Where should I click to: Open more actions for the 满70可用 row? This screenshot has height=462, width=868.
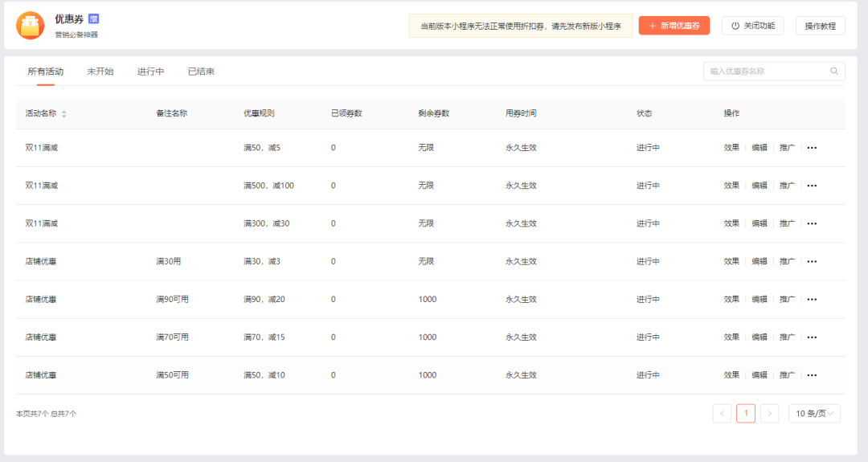(x=812, y=337)
